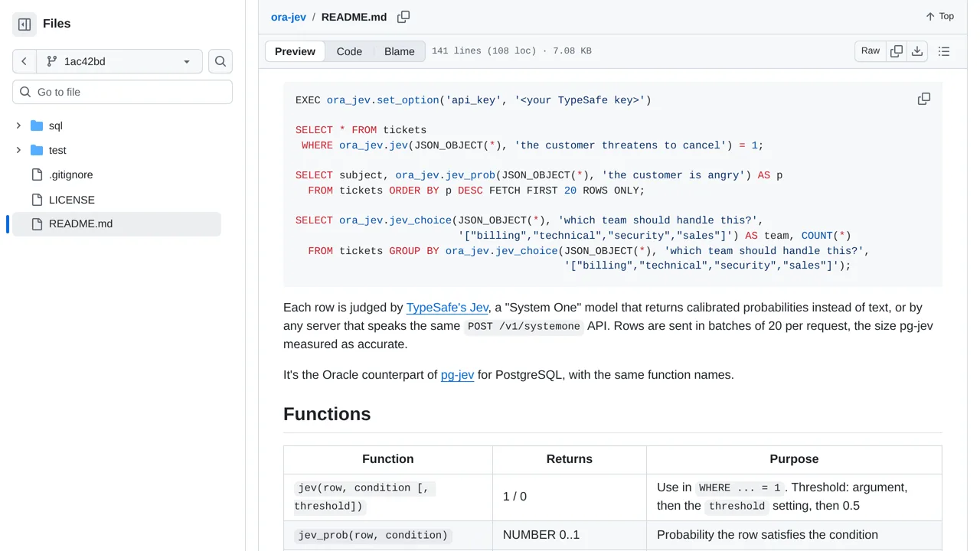980x551 pixels.
Task: Open the 1ac42bd branch selector dropdown
Action: [x=119, y=61]
